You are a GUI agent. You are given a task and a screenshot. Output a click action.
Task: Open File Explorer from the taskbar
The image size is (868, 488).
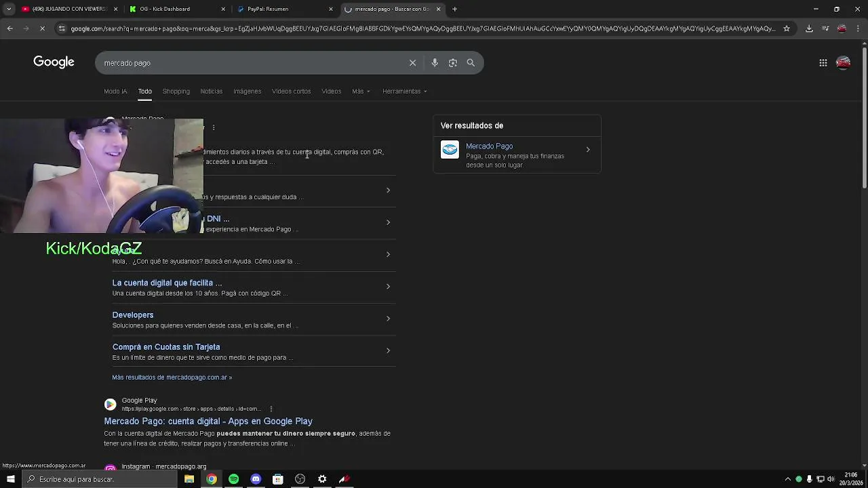point(189,479)
